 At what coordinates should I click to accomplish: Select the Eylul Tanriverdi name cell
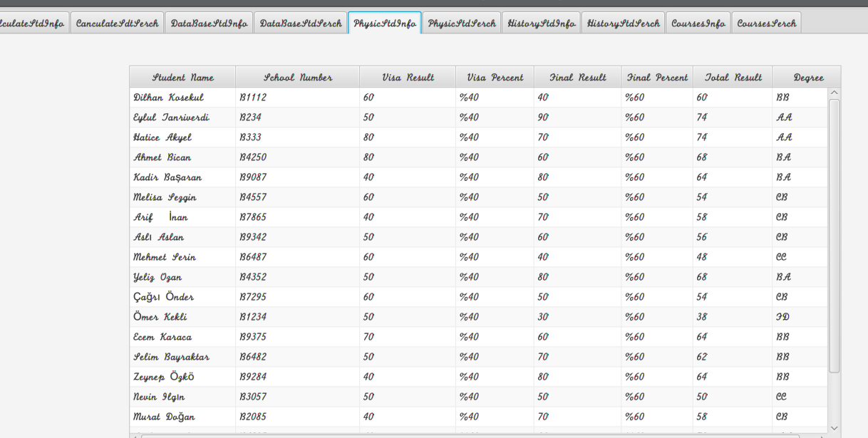[x=182, y=118]
